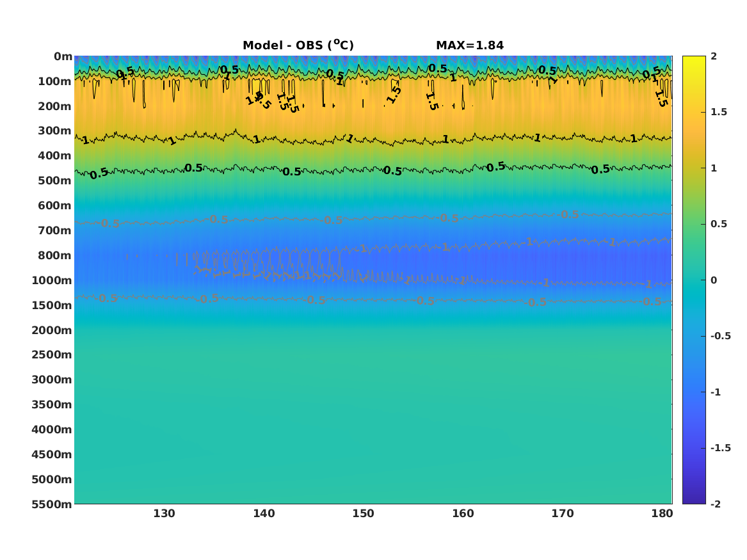Pick the '300m' depth tick label
The image size is (747, 560).
coord(55,131)
